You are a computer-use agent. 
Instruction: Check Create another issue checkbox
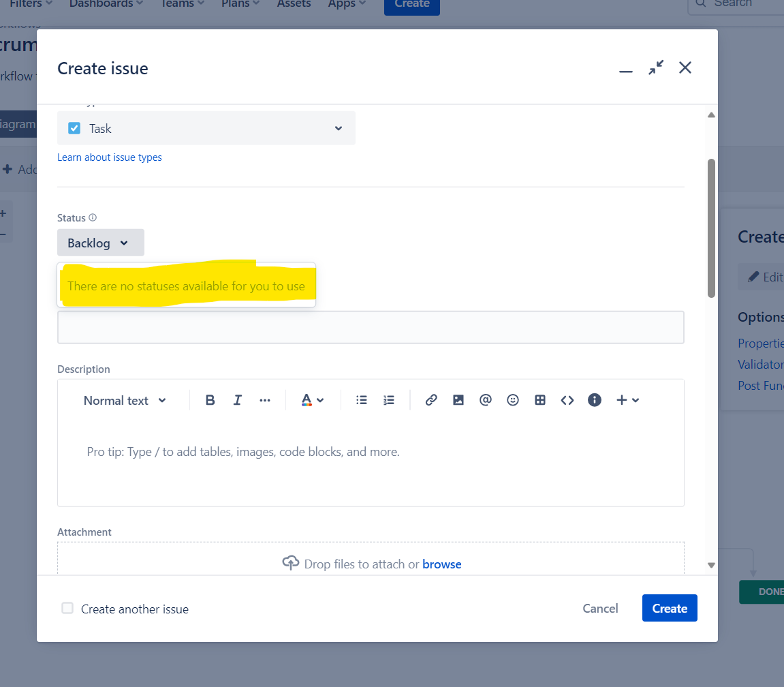point(67,608)
